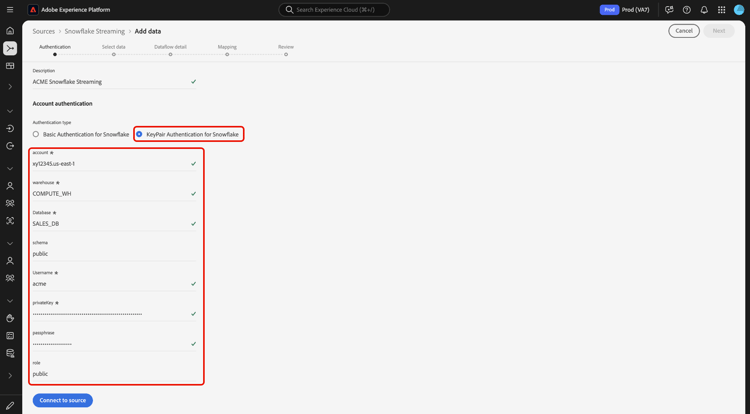Click the pencil icon at sidebar bottom
Image resolution: width=750 pixels, height=414 pixels.
(x=10, y=406)
